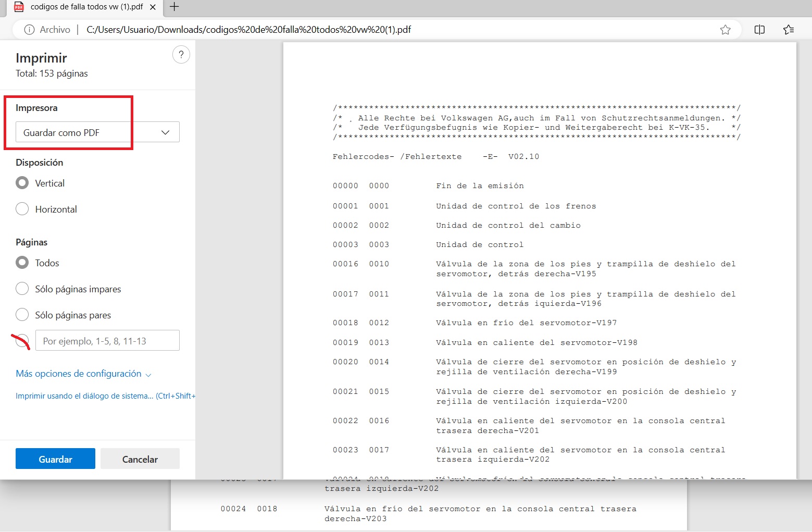Open the print dialog help icon
Screen dimensions: 812x532
tap(181, 54)
